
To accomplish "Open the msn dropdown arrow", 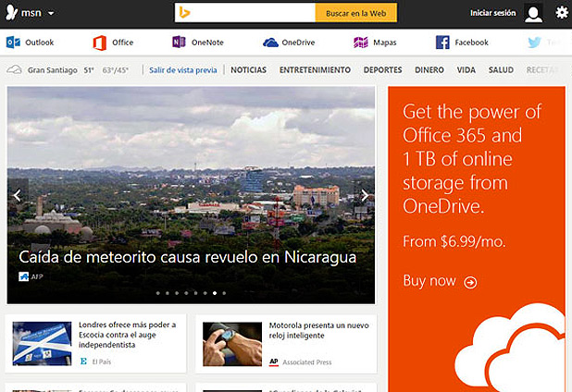I will [x=51, y=14].
